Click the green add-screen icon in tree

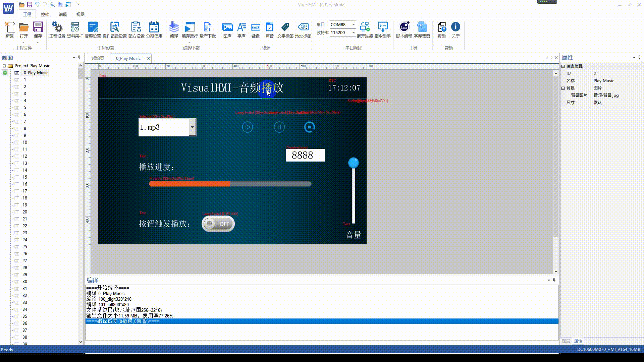(x=5, y=73)
